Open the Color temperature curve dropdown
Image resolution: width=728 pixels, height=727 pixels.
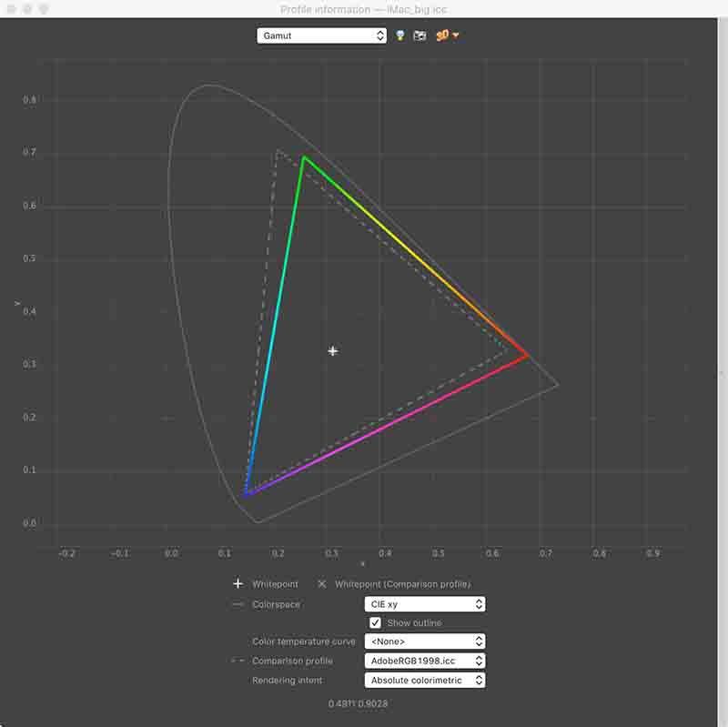425,641
